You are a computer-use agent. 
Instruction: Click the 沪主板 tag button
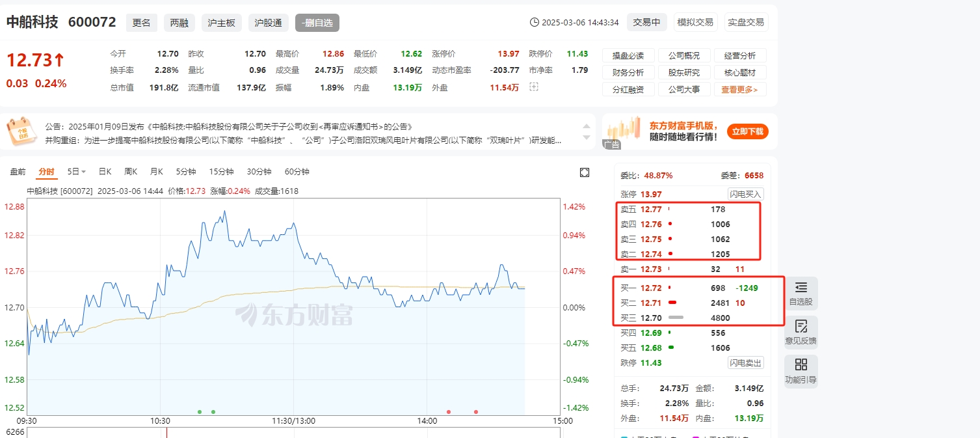[x=221, y=23]
